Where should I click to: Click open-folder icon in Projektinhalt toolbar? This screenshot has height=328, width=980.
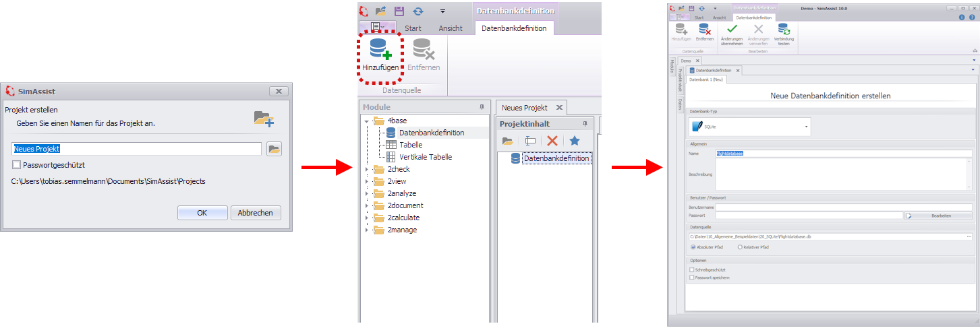click(508, 141)
